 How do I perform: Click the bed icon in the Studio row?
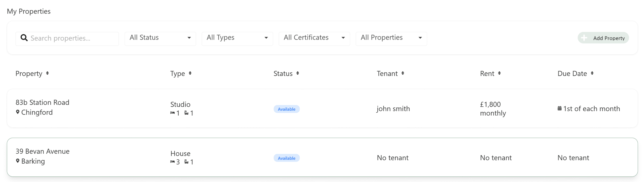coord(172,113)
